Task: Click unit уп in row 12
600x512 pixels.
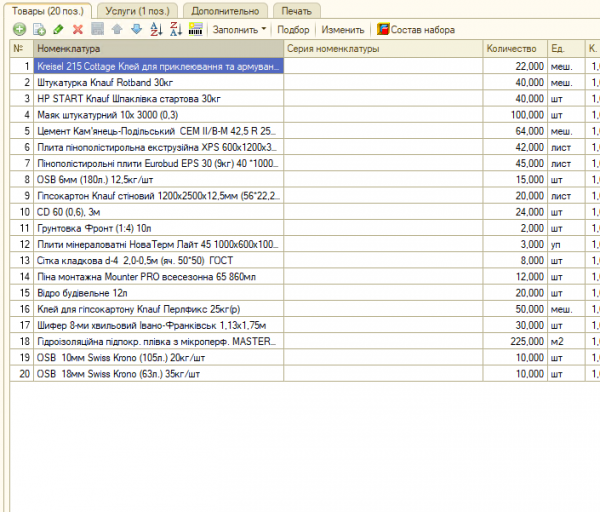Action: pyautogui.click(x=566, y=244)
